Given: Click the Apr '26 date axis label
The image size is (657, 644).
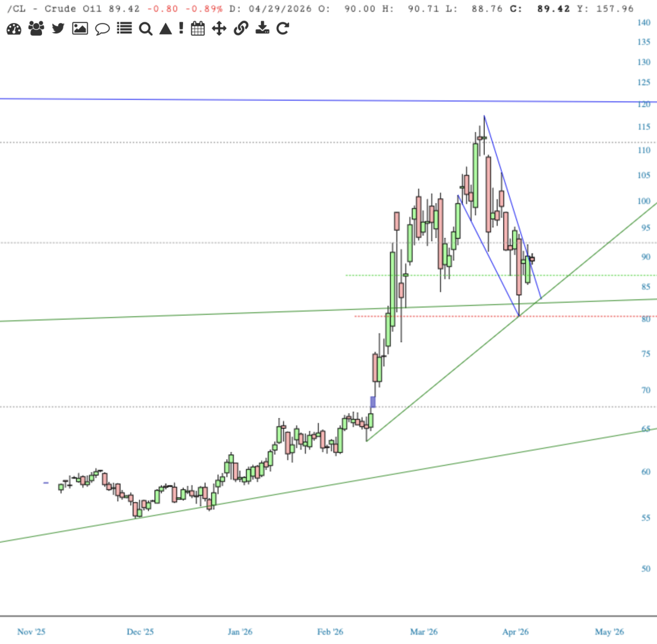Looking at the screenshot, I should pyautogui.click(x=515, y=631).
